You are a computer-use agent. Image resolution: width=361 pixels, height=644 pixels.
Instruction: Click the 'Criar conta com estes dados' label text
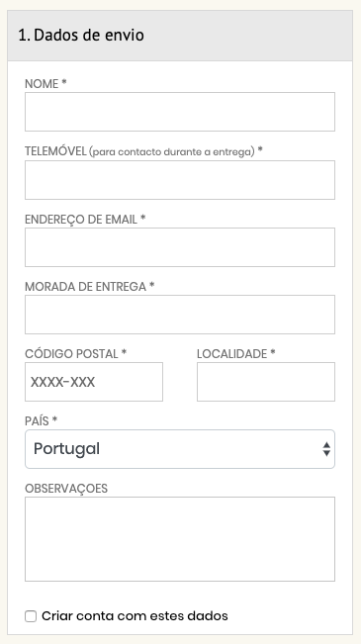pyautogui.click(x=135, y=616)
